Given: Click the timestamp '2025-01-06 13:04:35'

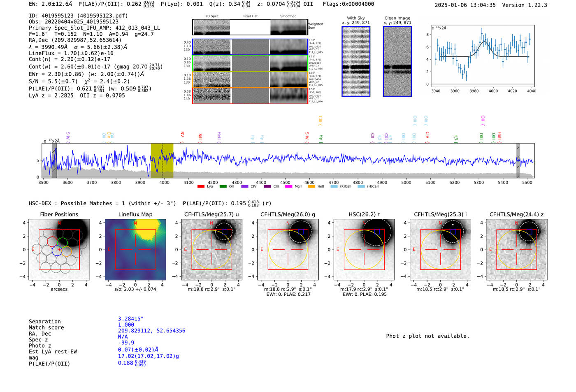Looking at the screenshot, I should 465,5.
